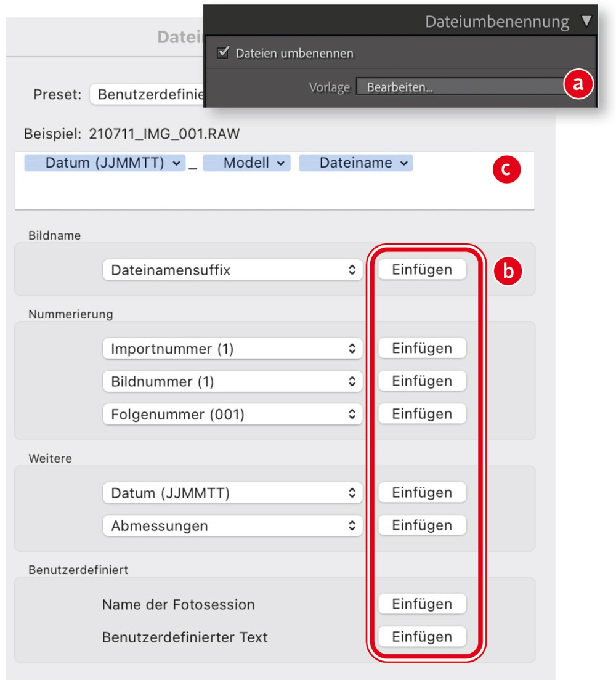Screen dimensions: 616x680
Task: Open the Preset Benutzerdefiniert dropdown
Action: click(147, 95)
